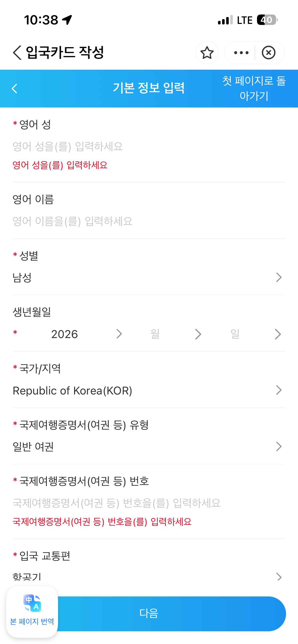Focus the 영어 성 input field
This screenshot has height=644, width=298.
click(149, 146)
